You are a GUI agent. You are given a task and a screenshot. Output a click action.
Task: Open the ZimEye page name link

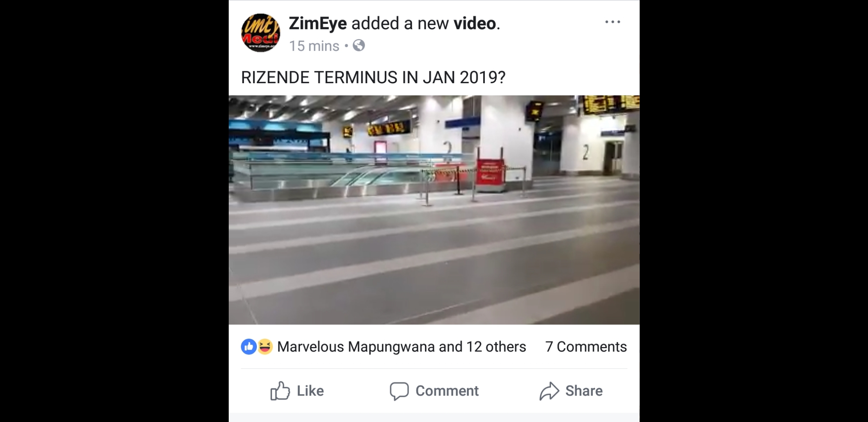pos(317,23)
